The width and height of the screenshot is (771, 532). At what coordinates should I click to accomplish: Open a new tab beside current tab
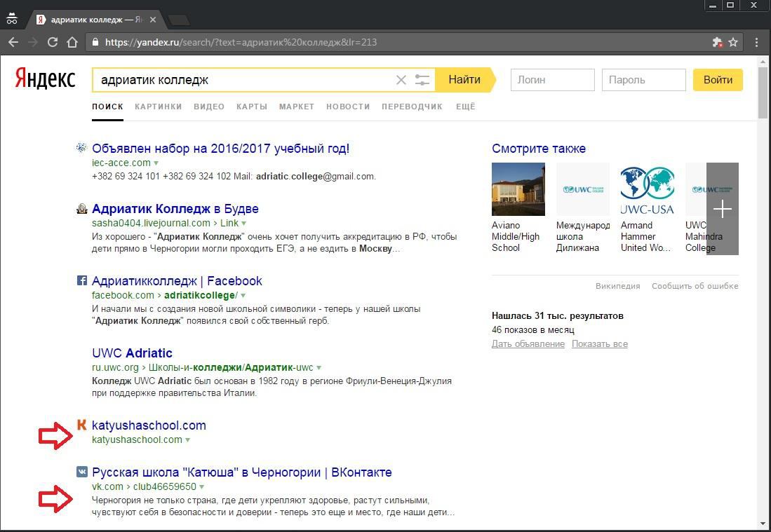(178, 20)
